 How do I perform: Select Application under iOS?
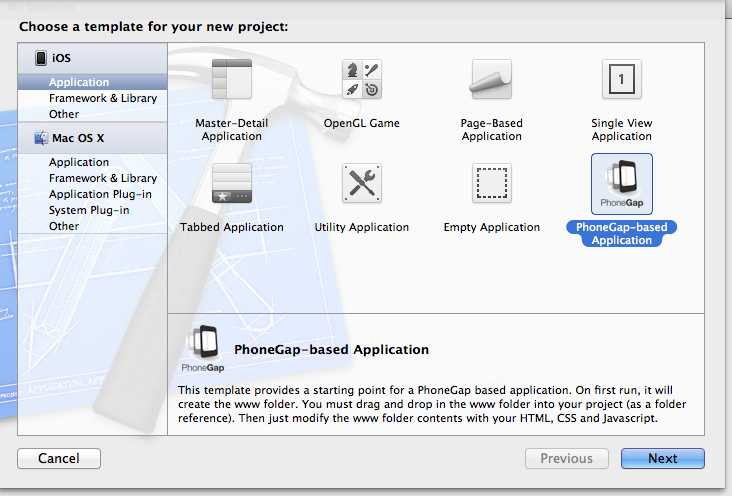point(92,82)
